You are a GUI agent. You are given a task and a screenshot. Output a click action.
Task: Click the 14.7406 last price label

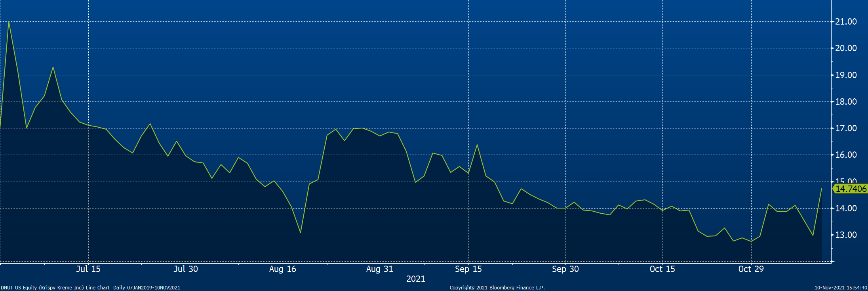click(x=850, y=189)
